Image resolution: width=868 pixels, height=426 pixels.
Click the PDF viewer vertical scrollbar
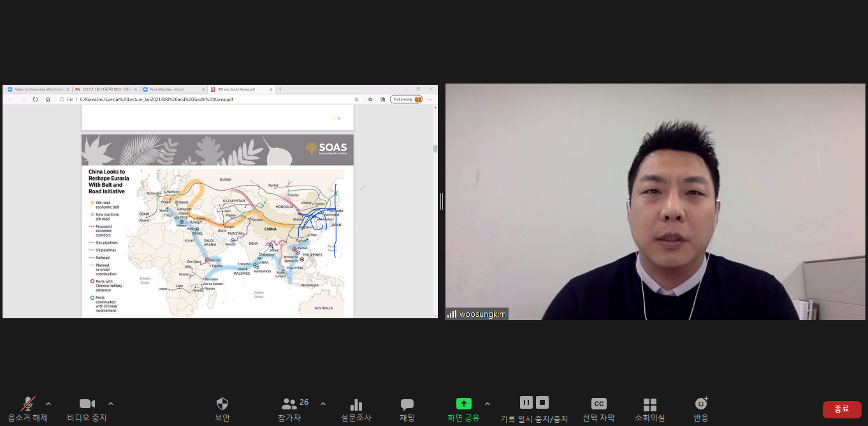tap(435, 148)
